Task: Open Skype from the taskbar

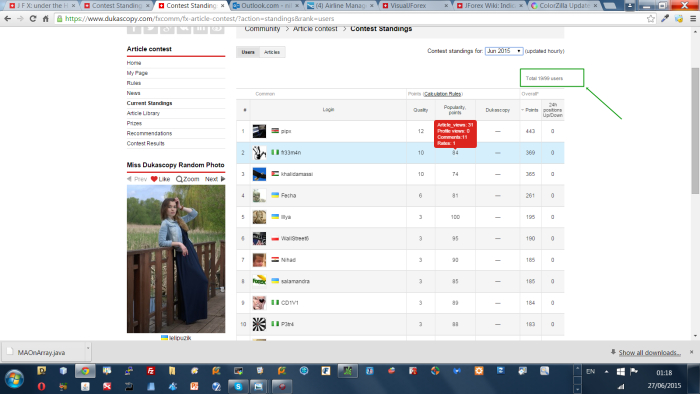Action: 238,386
